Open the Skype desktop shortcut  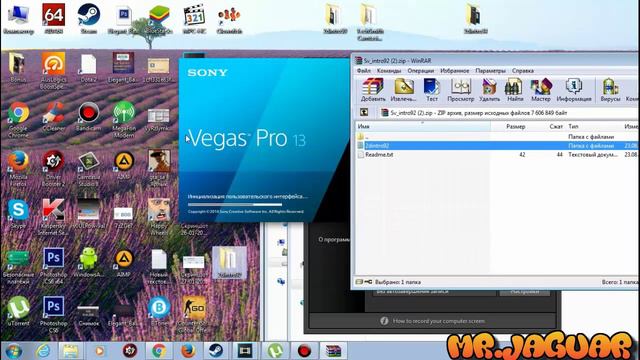[x=18, y=214]
